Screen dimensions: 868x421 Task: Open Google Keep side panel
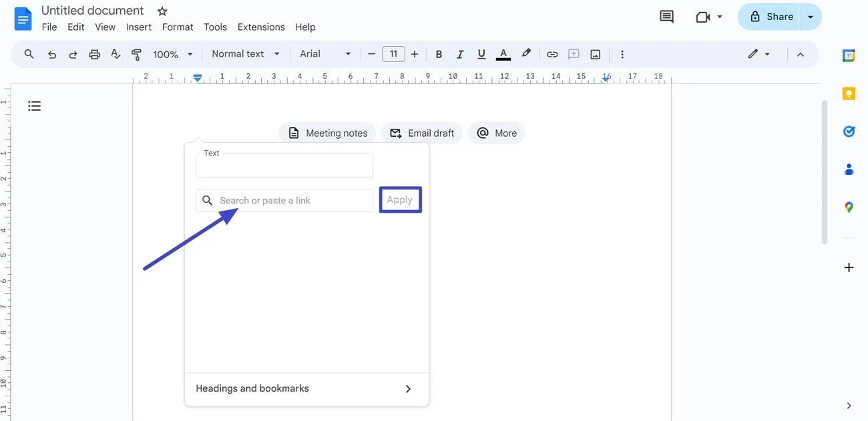pos(848,93)
